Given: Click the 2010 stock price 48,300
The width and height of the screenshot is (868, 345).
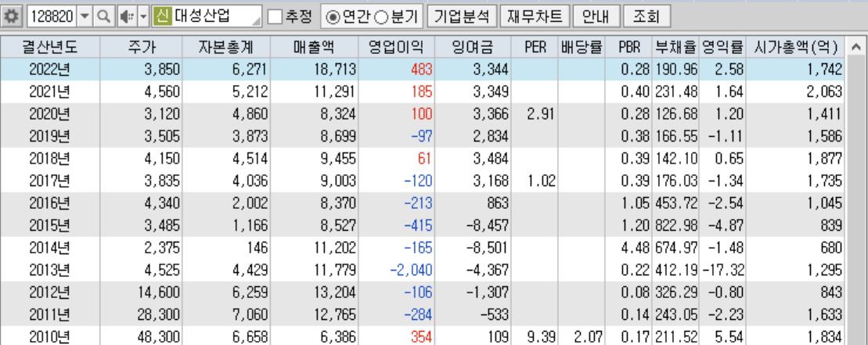Looking at the screenshot, I should (159, 336).
